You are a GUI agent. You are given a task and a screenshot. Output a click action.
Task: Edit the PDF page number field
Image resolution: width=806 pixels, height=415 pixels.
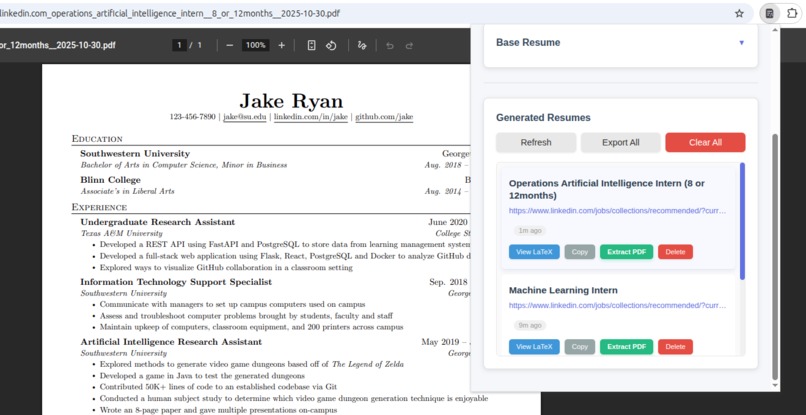pyautogui.click(x=179, y=45)
